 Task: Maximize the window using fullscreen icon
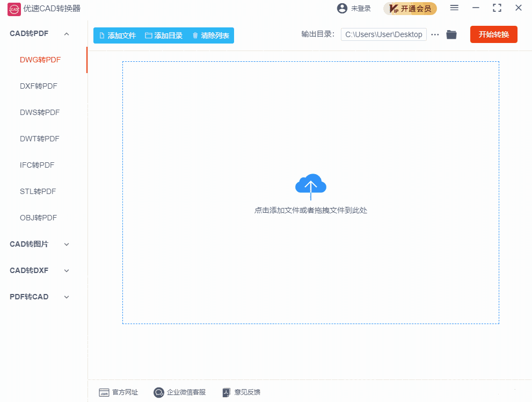click(497, 8)
